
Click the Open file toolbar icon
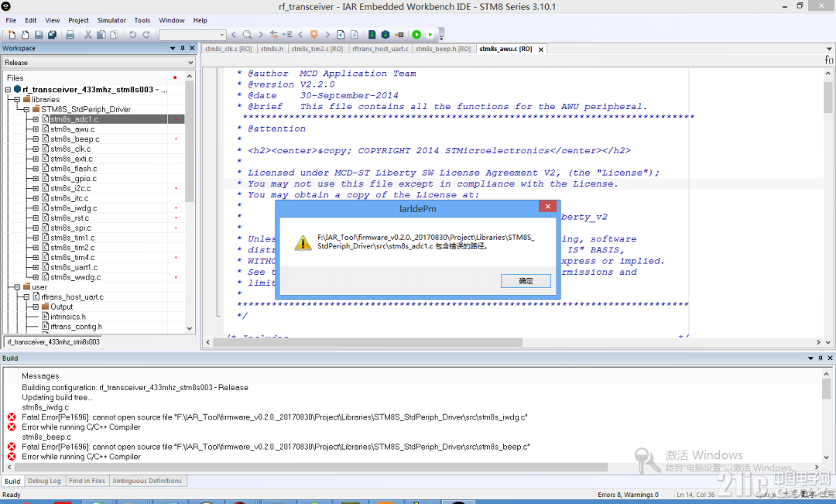tap(25, 35)
